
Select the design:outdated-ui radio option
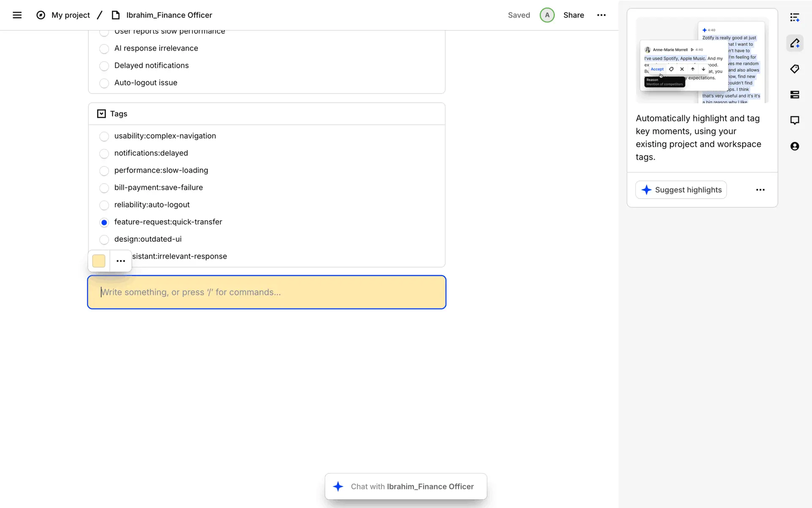[x=104, y=240]
